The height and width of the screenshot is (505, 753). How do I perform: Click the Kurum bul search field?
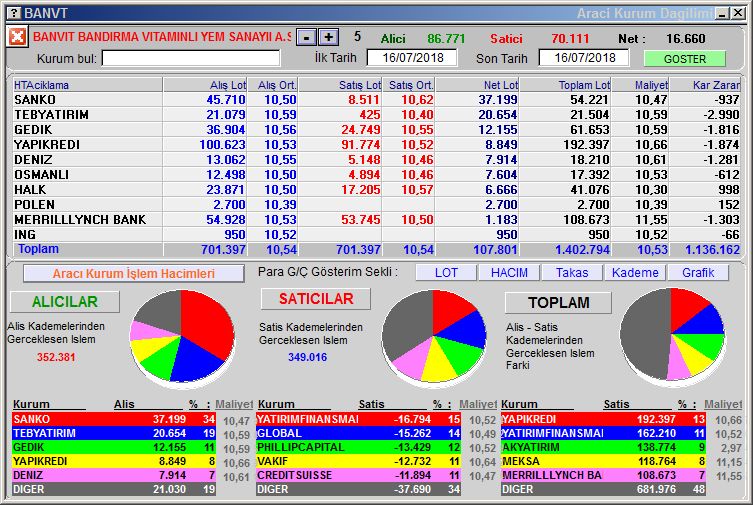pos(191,58)
